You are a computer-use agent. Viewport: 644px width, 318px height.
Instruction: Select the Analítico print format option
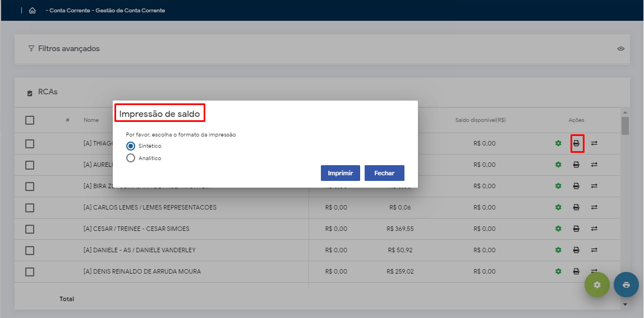(131, 158)
